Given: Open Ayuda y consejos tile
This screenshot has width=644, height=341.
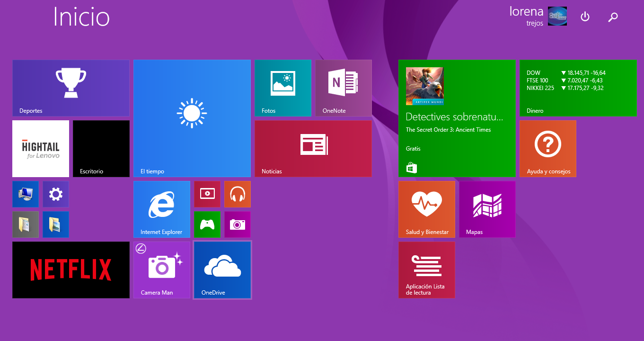Looking at the screenshot, I should (x=548, y=149).
